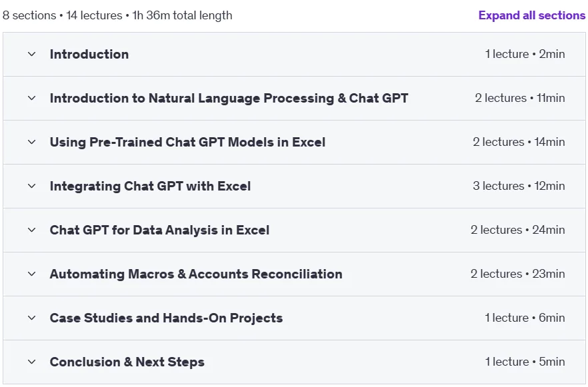Image resolution: width=588 pixels, height=387 pixels.
Task: Select Automating Macros & Accounts Reconciliation title
Action: coord(196,274)
